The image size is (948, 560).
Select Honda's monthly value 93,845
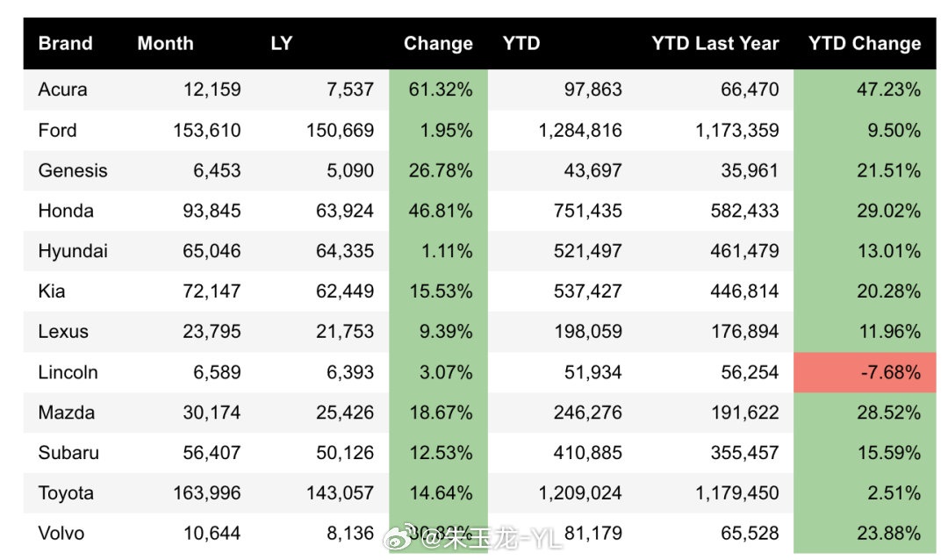pos(205,211)
